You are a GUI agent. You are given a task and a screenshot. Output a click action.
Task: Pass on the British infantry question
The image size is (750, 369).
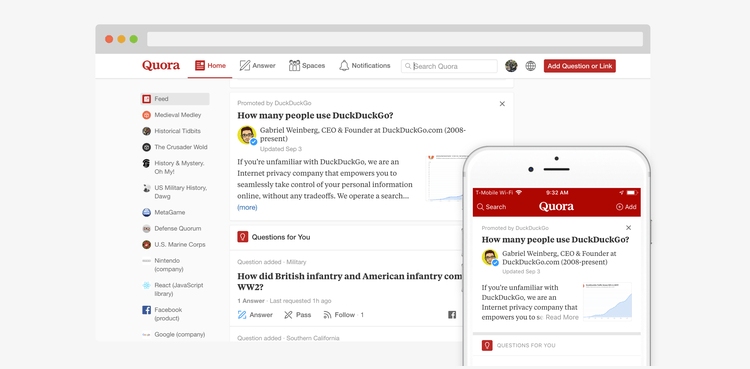pos(298,315)
